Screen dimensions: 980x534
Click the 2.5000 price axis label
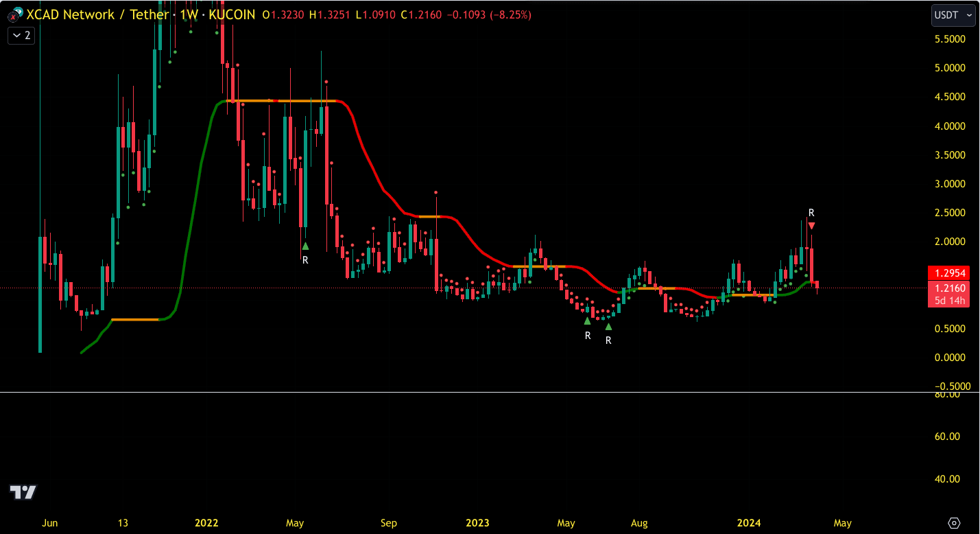949,213
